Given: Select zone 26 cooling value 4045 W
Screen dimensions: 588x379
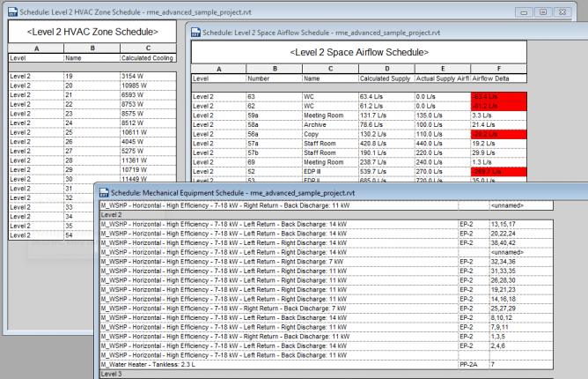Looking at the screenshot, I should [148, 142].
